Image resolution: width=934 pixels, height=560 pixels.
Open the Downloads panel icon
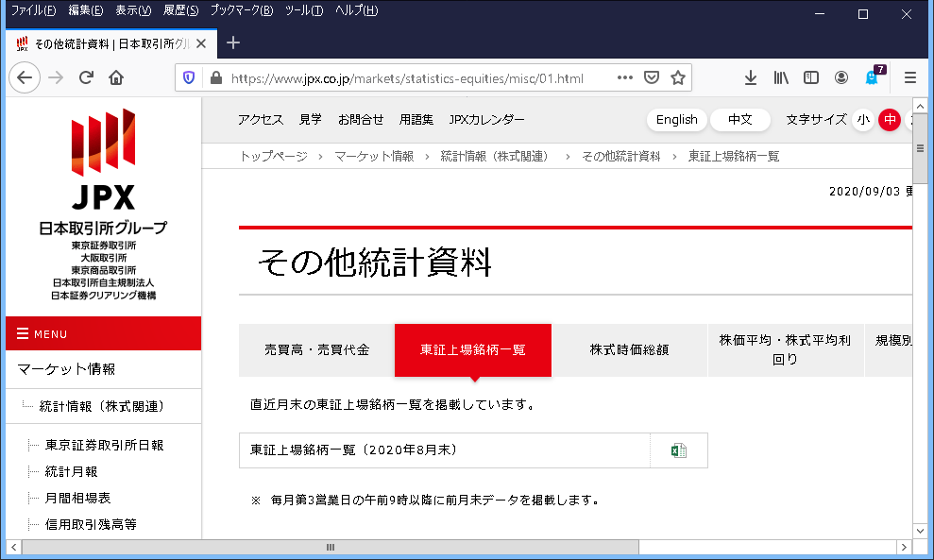tap(751, 77)
